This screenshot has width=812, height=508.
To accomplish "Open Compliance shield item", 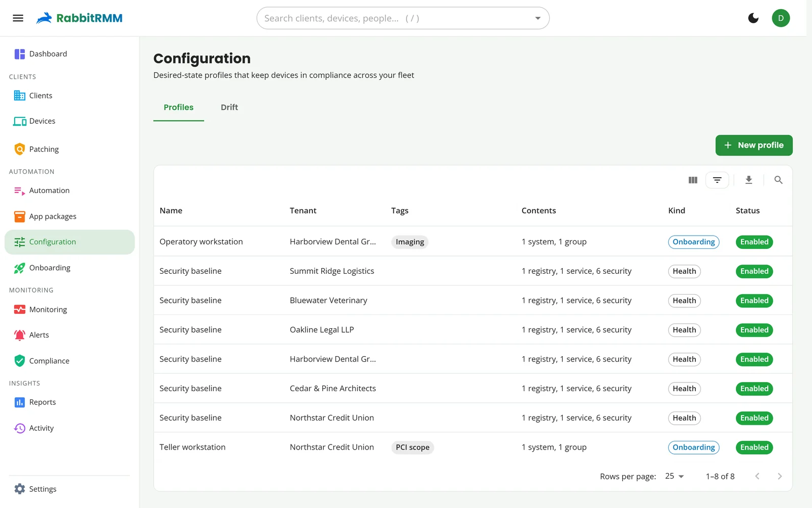I will coord(70,361).
